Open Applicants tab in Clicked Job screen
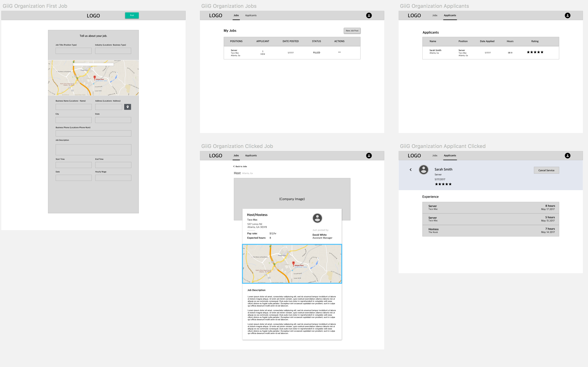588x367 pixels. [251, 156]
